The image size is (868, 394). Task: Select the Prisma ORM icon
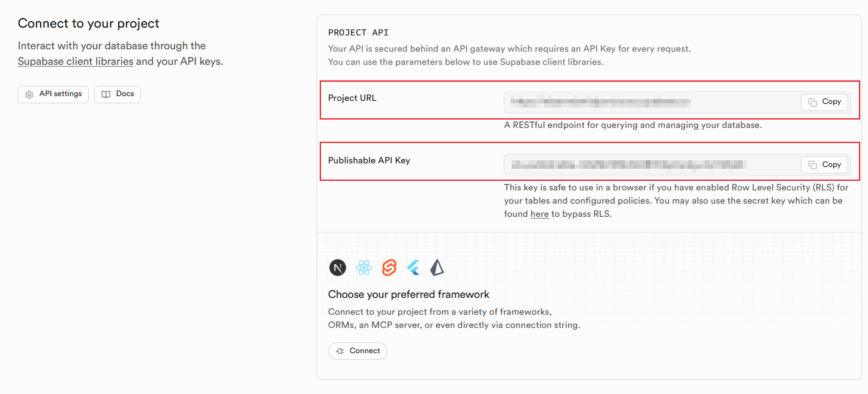437,268
